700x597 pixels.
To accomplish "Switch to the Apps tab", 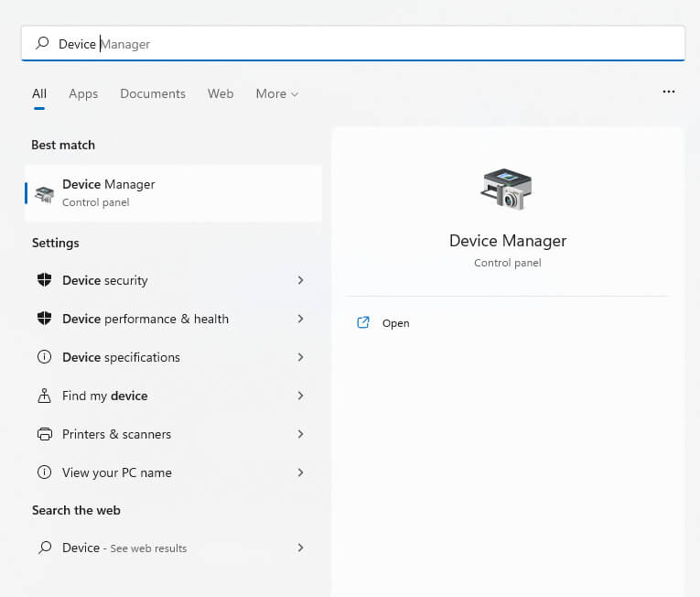I will [83, 93].
